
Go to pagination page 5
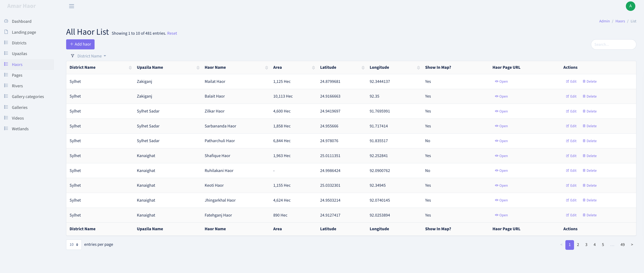[603, 245]
